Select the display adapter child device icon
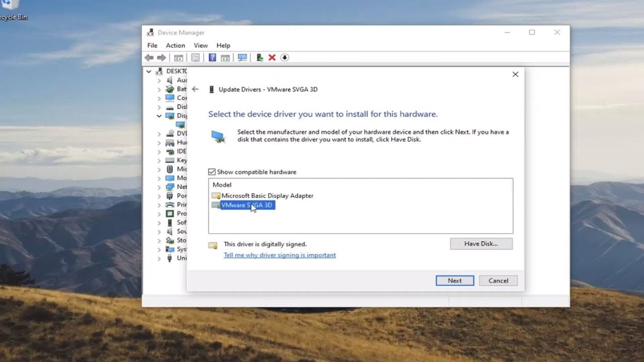The height and width of the screenshot is (362, 644). [180, 124]
